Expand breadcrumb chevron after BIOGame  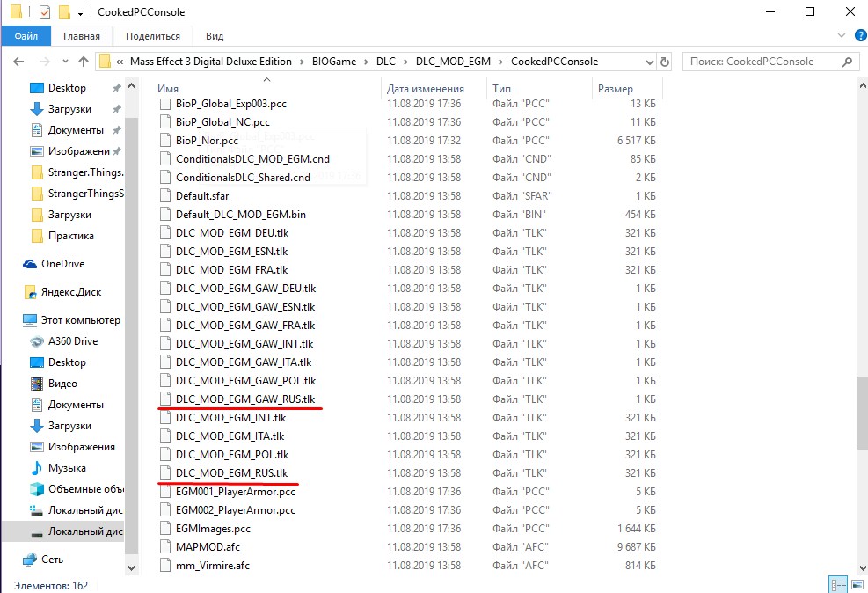(367, 62)
